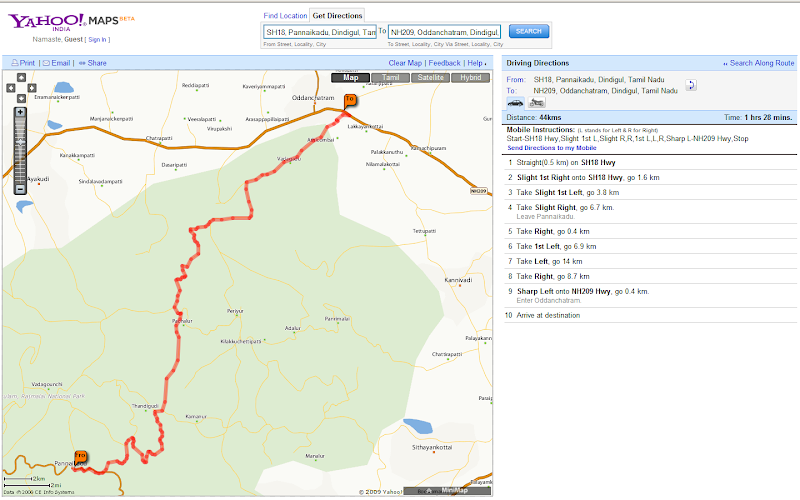The width and height of the screenshot is (800, 500).
Task: Email the map directions
Action: [56, 63]
